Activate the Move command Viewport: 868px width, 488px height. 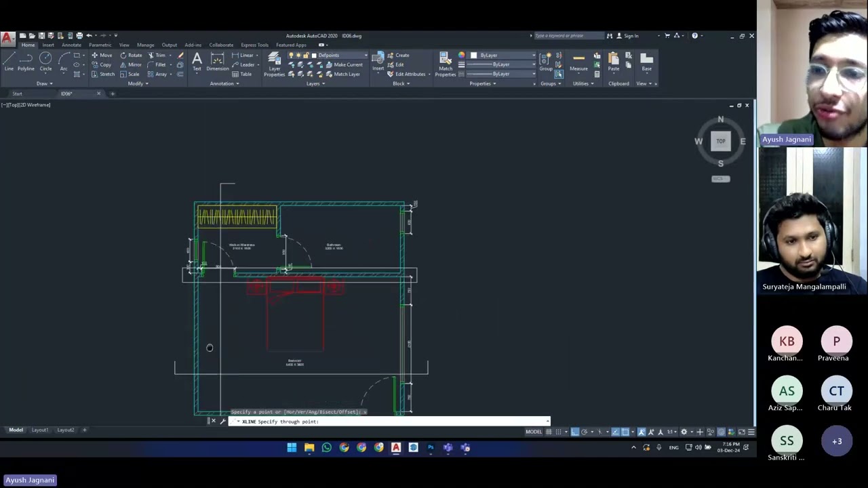click(102, 56)
